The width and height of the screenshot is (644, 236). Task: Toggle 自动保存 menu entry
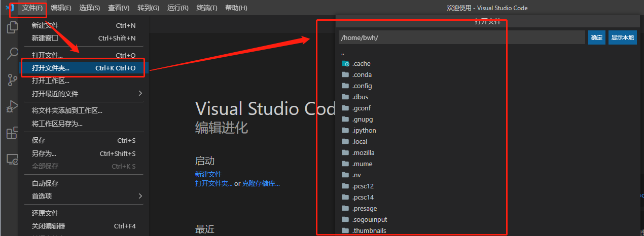(83, 183)
